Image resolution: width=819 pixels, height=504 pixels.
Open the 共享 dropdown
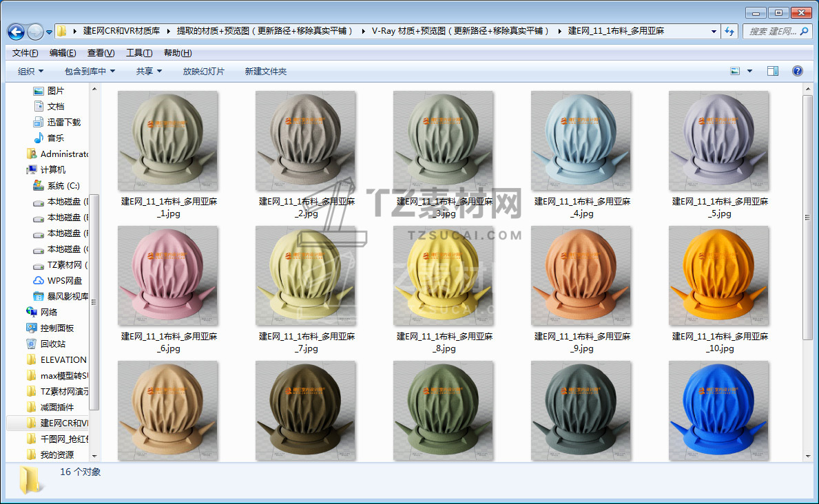pyautogui.click(x=149, y=71)
